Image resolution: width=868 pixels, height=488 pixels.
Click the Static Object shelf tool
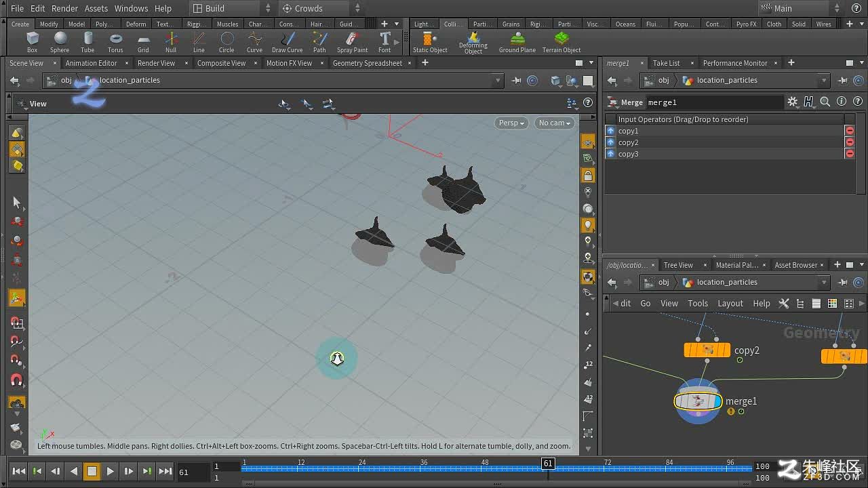pyautogui.click(x=430, y=42)
